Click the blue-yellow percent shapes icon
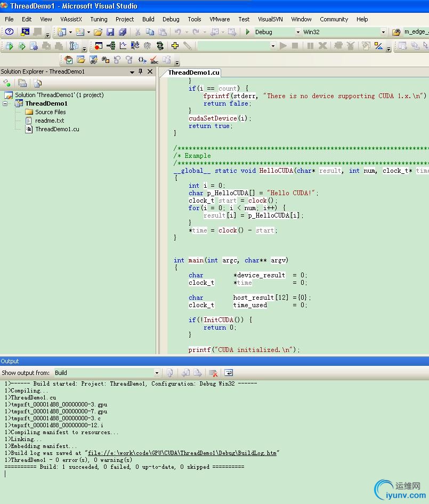The height and width of the screenshot is (504, 429). (x=378, y=46)
